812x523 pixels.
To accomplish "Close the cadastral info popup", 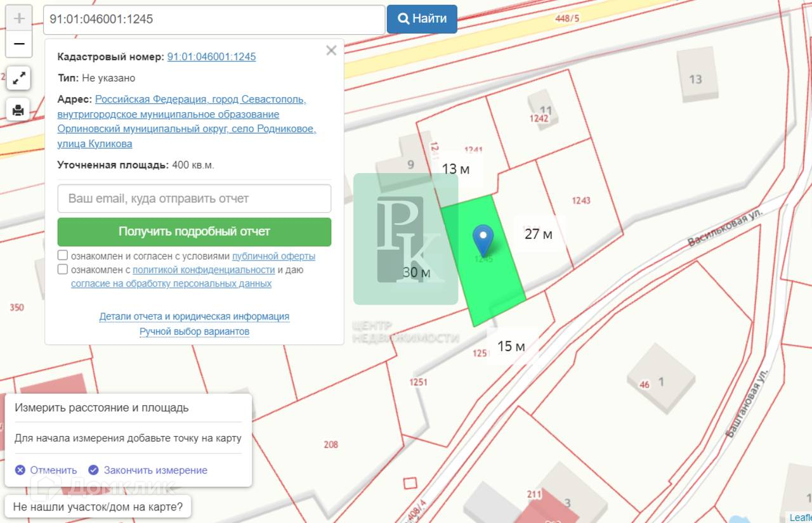I will point(331,51).
